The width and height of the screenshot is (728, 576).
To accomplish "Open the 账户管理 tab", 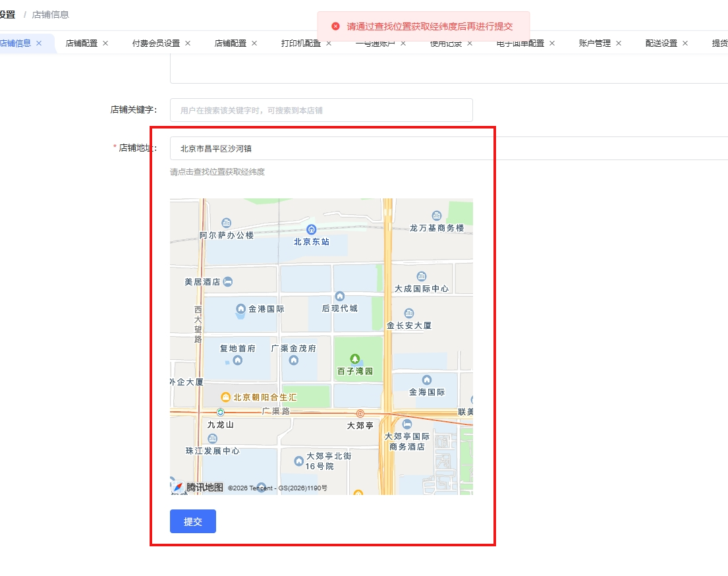I will click(x=595, y=43).
